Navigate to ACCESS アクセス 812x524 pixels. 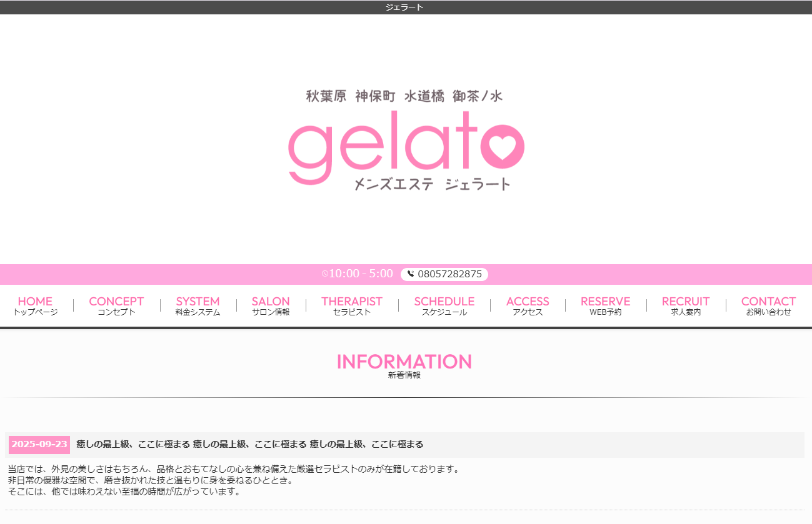(x=528, y=305)
